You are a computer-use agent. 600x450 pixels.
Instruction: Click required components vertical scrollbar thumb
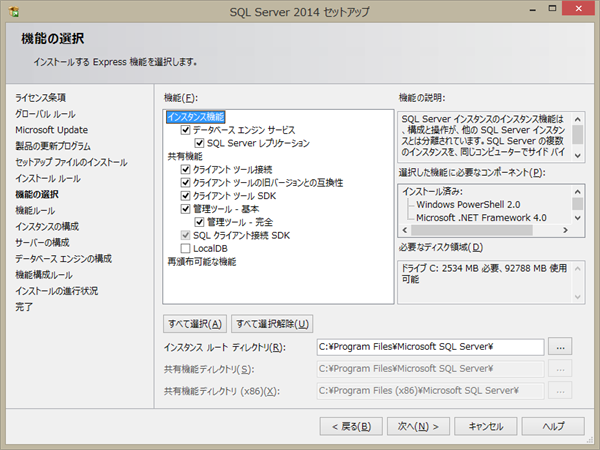[x=578, y=204]
